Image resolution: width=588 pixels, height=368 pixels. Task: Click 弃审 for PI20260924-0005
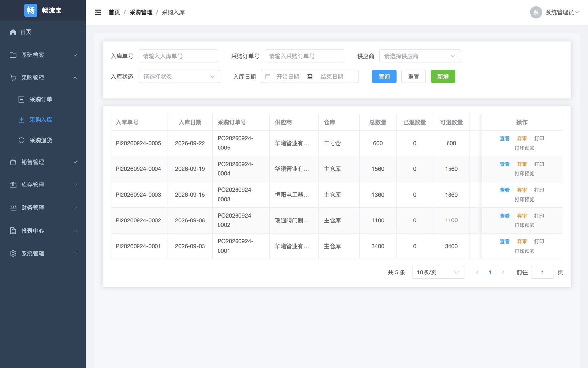tap(522, 139)
